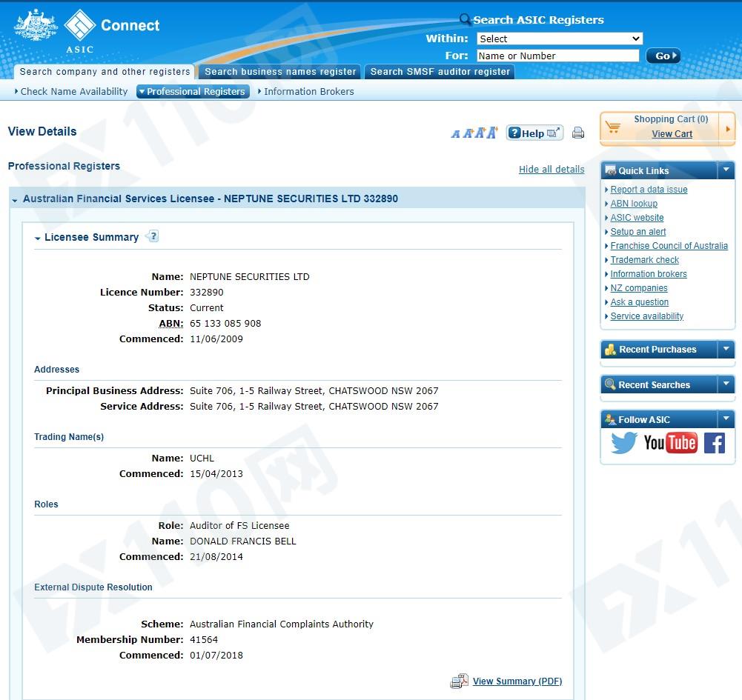Open the View Summary (PDF) link
The height and width of the screenshot is (700, 742).
[517, 681]
